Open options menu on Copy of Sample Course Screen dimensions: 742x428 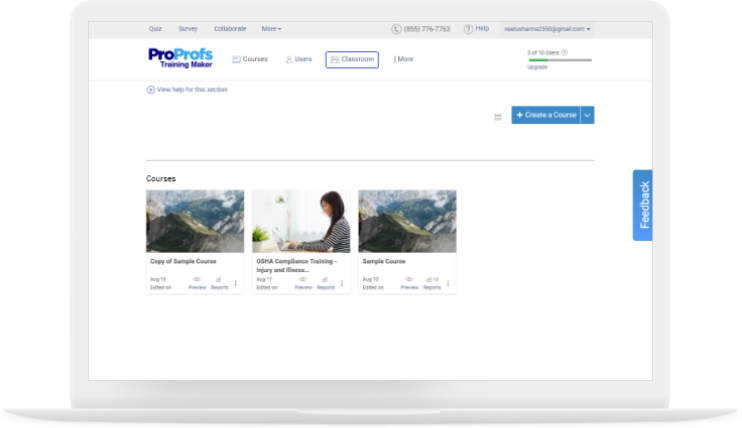[236, 284]
